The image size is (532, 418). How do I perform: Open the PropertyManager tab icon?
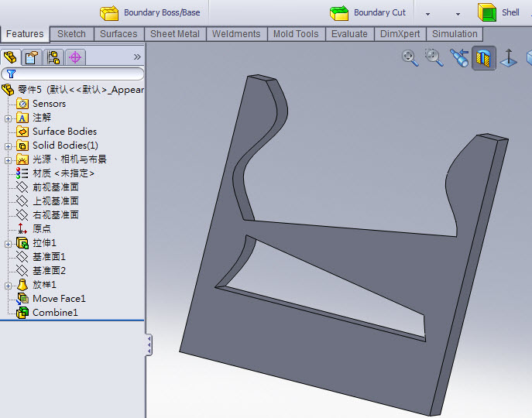[32, 57]
